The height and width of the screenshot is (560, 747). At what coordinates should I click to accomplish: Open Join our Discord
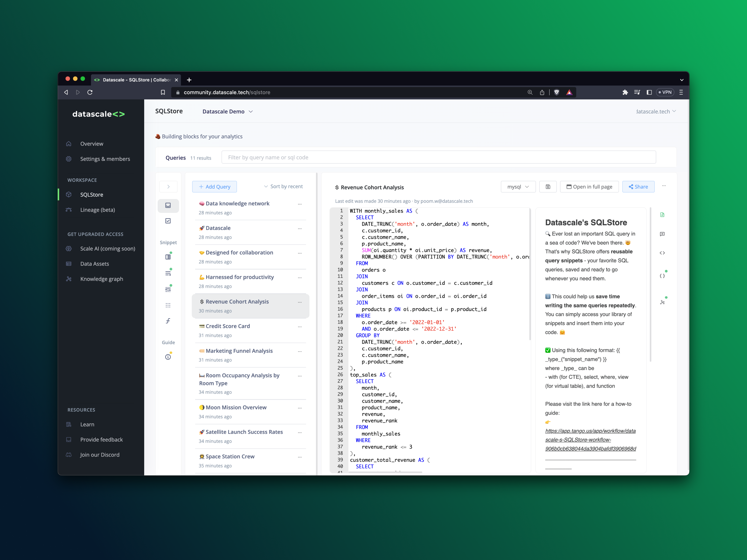coord(100,455)
